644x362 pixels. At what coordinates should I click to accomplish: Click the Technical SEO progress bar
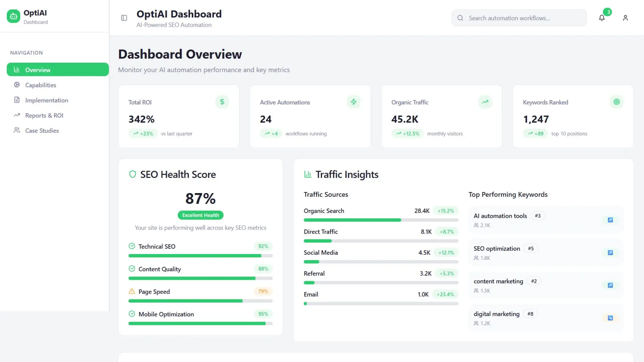201,256
